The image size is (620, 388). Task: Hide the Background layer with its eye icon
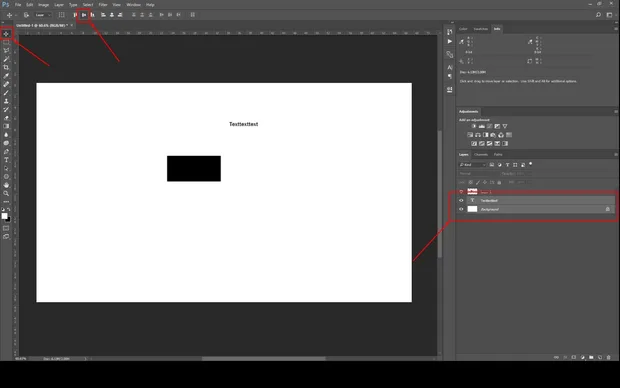pyautogui.click(x=461, y=209)
